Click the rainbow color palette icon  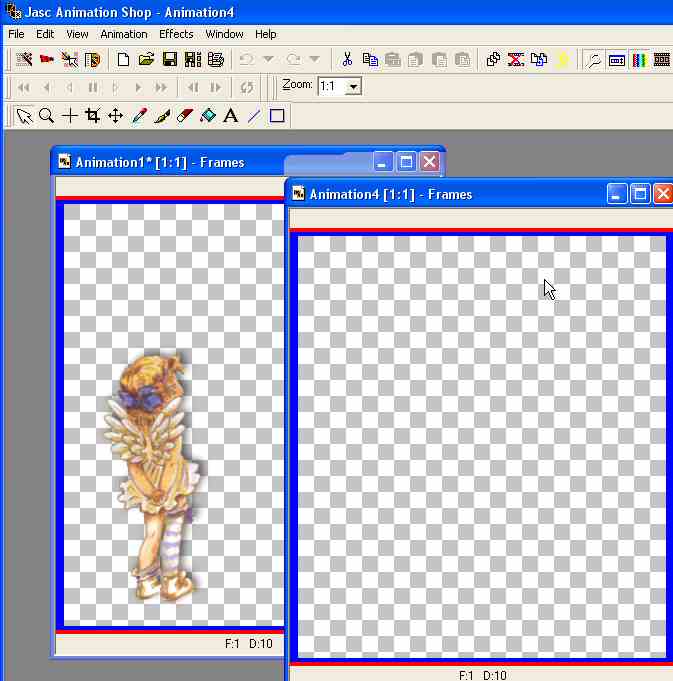[639, 60]
